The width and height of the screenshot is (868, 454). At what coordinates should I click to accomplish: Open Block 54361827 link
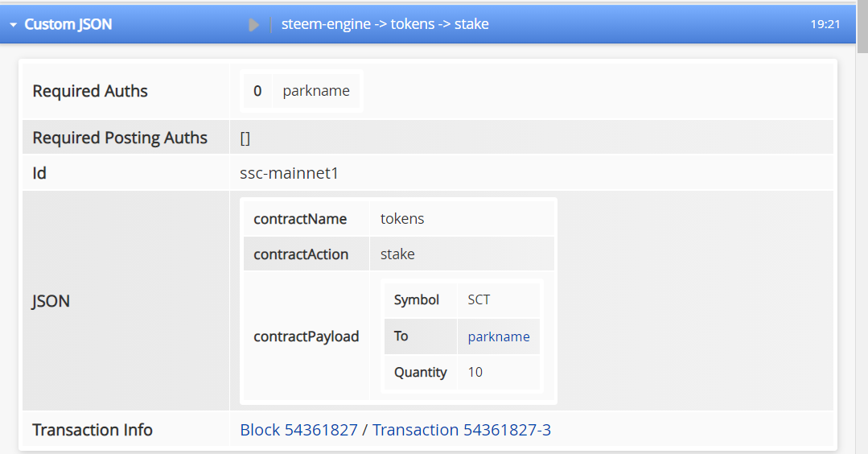pyautogui.click(x=298, y=430)
